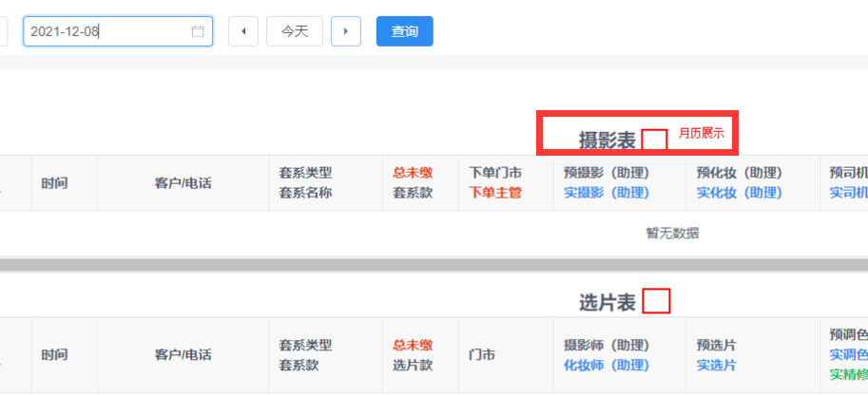Click the 预选片 header label

point(716,346)
